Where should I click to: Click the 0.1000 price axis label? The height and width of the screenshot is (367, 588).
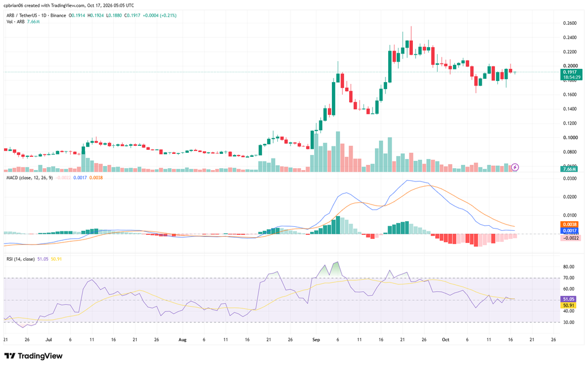(x=570, y=138)
